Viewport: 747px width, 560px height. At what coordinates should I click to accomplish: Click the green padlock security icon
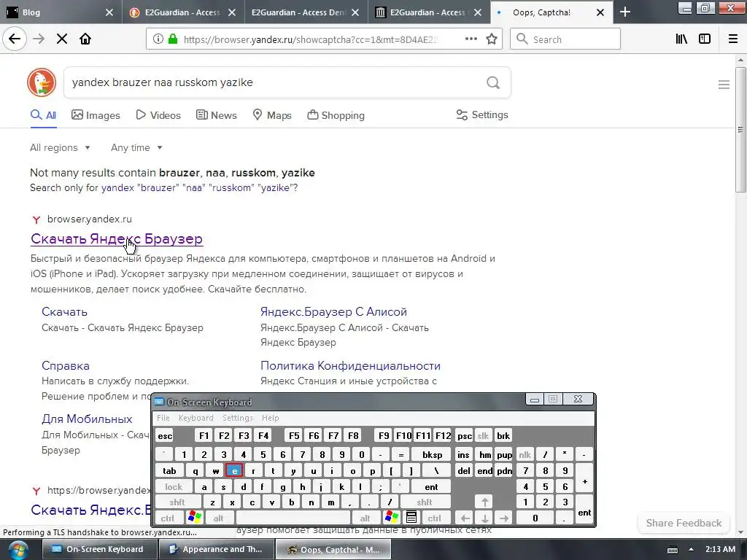[x=173, y=39]
